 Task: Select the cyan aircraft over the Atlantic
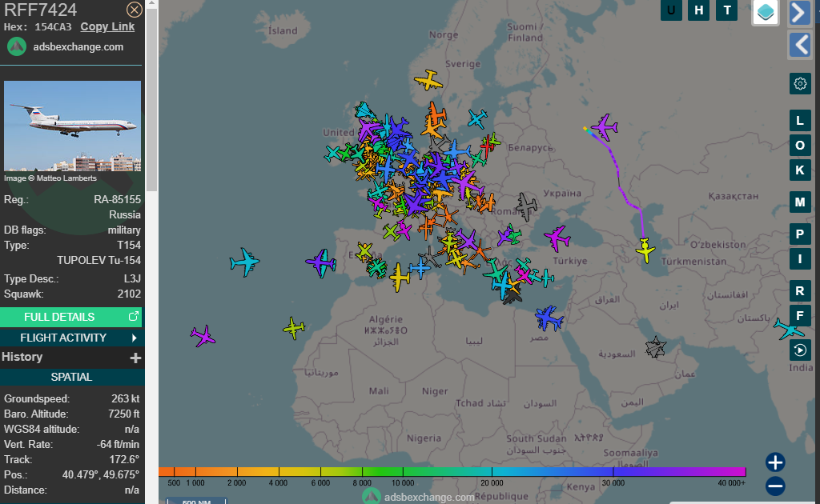coord(244,262)
